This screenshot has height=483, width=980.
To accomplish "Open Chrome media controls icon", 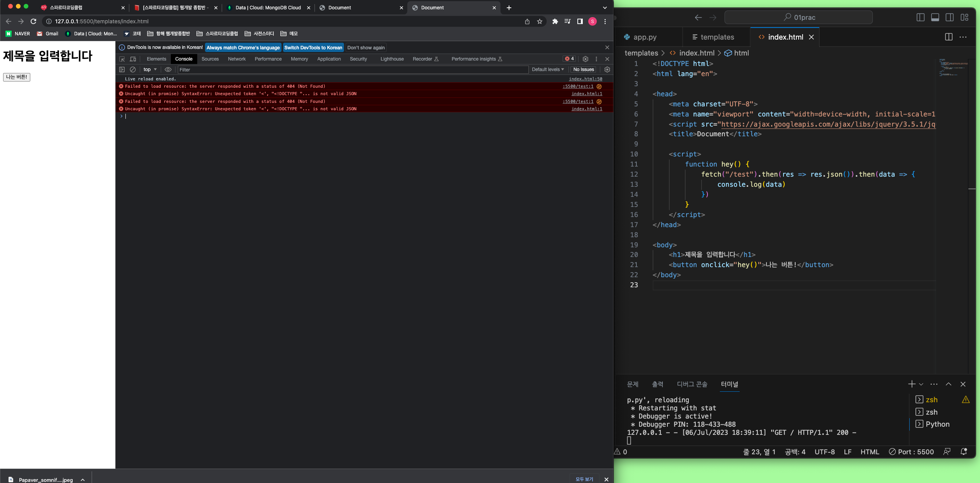I will (x=568, y=21).
